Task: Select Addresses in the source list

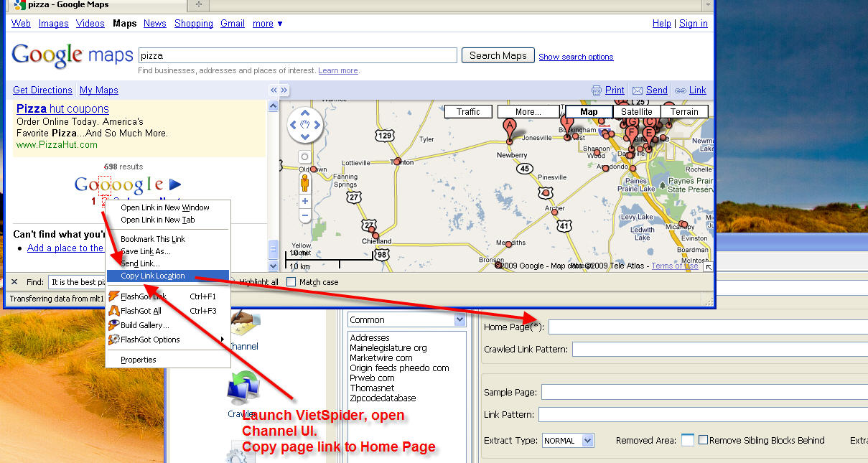Action: 370,338
